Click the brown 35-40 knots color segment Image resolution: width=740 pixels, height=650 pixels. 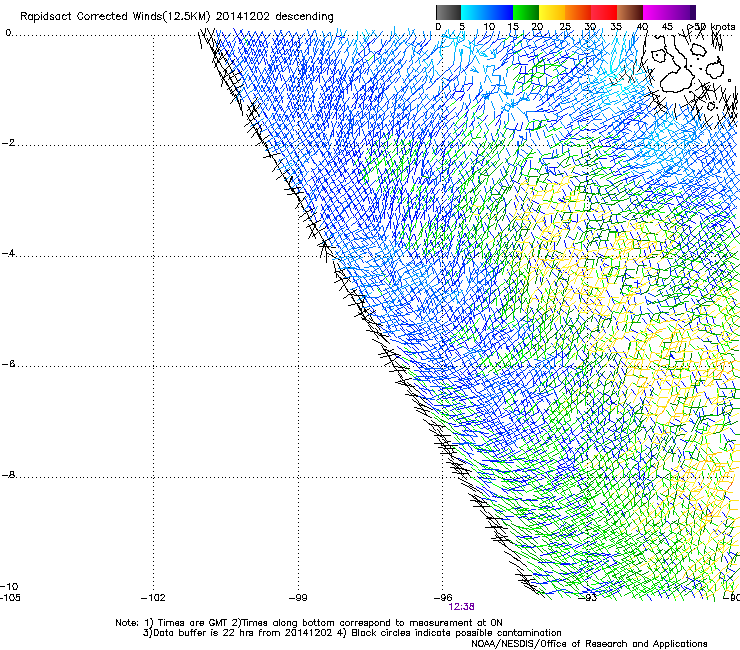630,12
